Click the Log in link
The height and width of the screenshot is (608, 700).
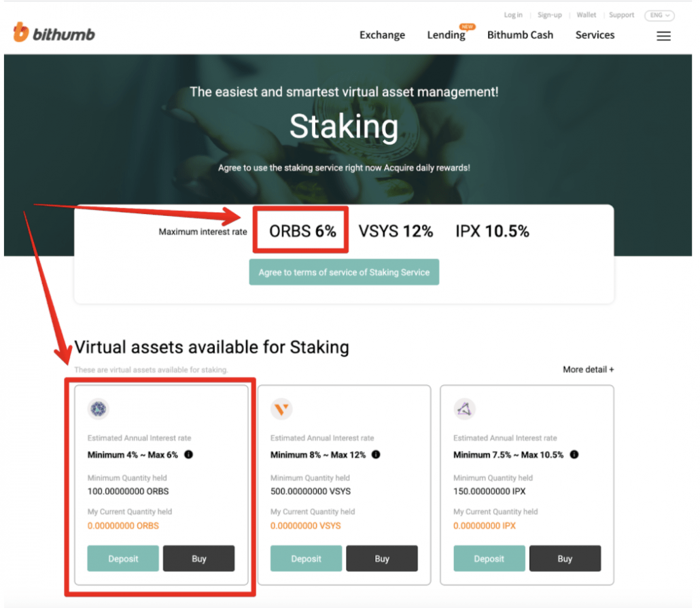click(513, 15)
